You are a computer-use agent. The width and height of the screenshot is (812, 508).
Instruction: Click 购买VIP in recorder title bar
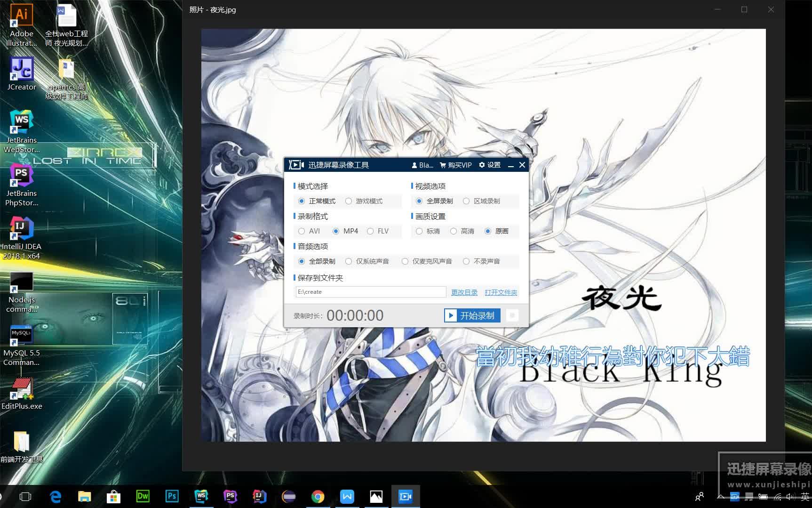coord(456,165)
